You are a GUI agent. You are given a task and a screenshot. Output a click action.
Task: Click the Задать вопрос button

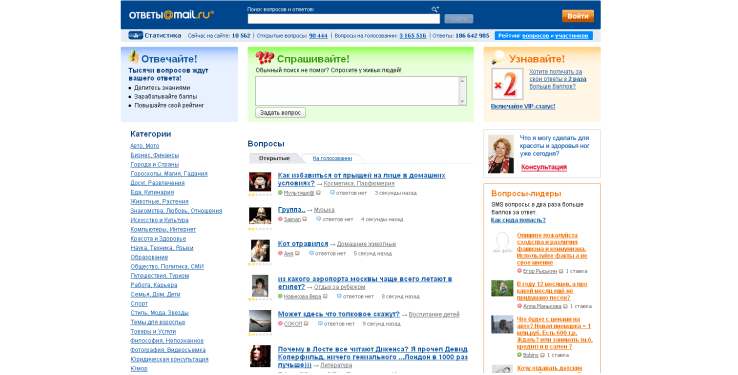point(281,113)
